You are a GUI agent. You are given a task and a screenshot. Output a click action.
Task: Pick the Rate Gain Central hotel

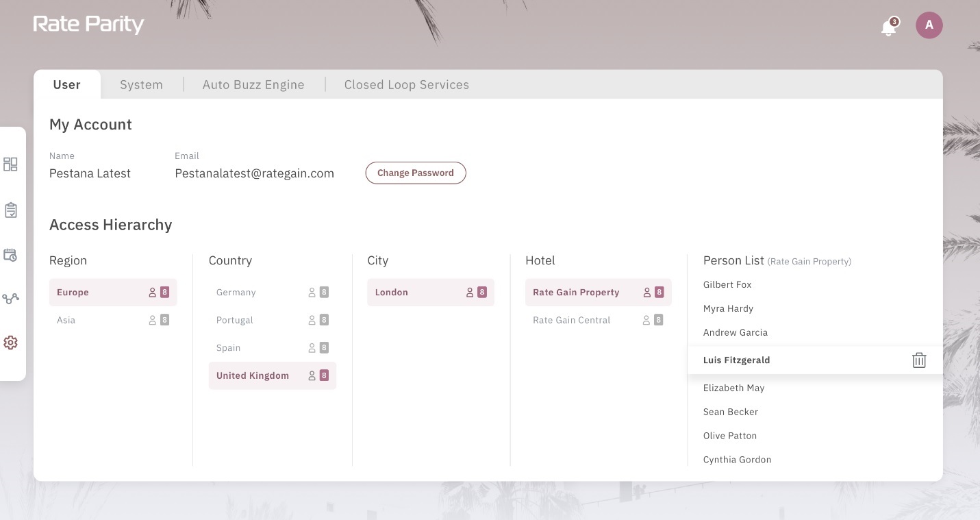pos(571,320)
